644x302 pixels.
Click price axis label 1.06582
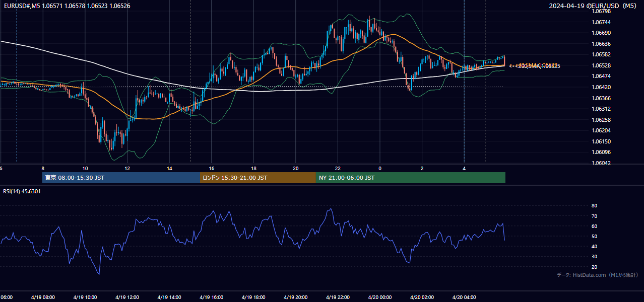coord(601,54)
